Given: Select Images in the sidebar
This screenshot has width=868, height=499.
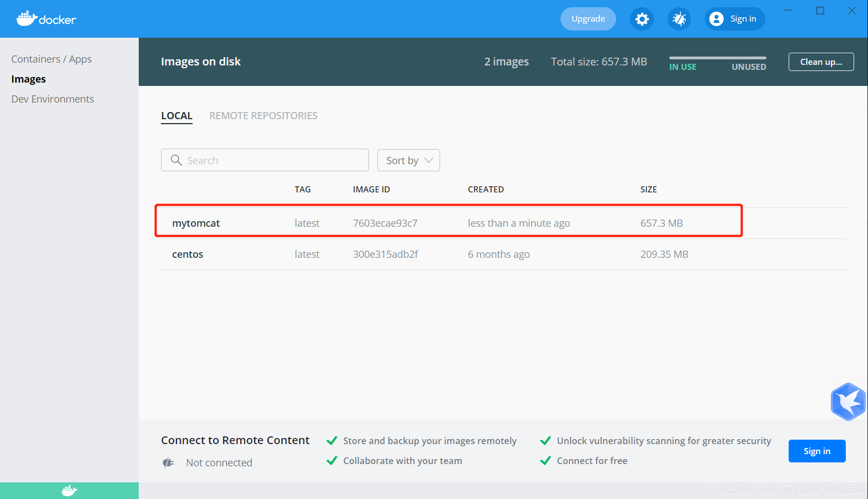Looking at the screenshot, I should click(x=28, y=79).
